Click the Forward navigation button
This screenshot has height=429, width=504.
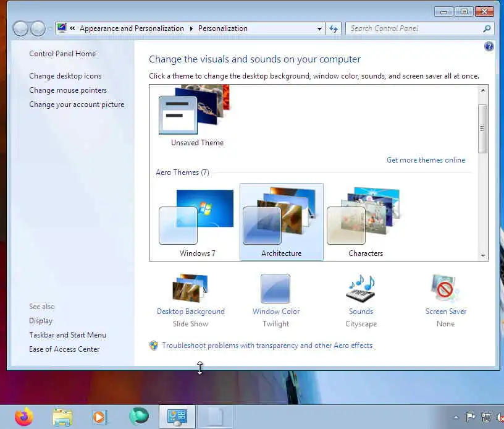pos(38,28)
